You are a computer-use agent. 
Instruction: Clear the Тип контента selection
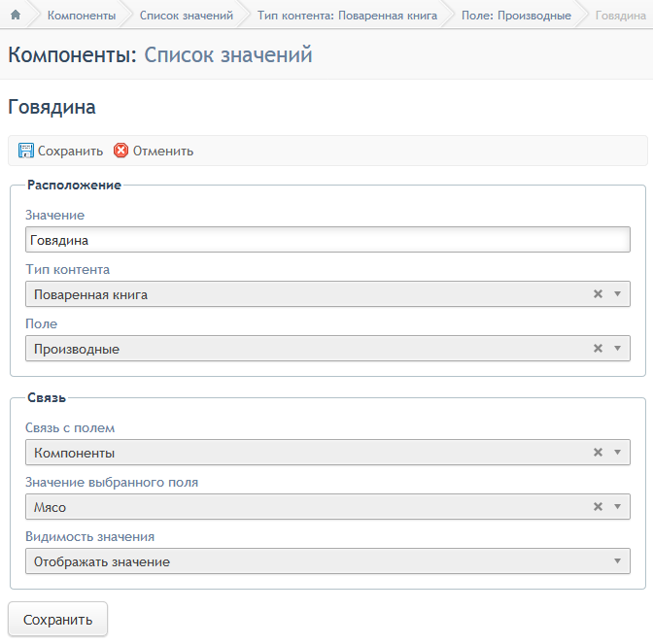tap(598, 294)
